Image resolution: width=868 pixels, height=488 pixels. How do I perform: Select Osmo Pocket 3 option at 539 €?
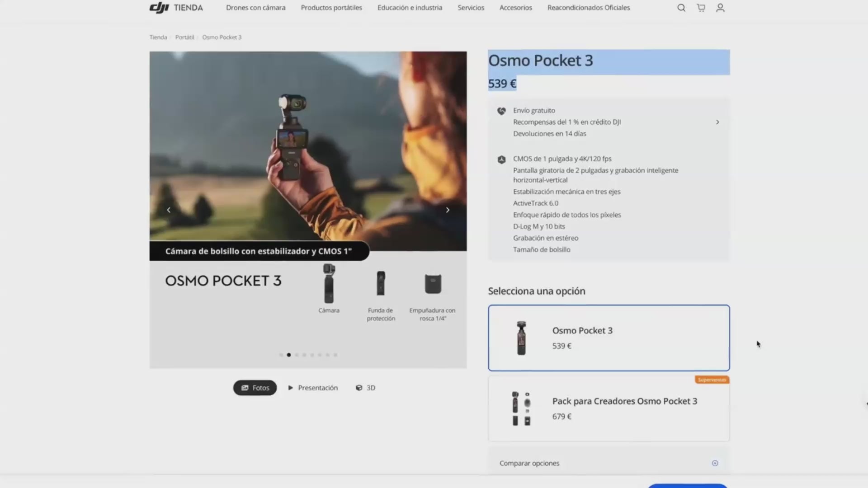(609, 338)
